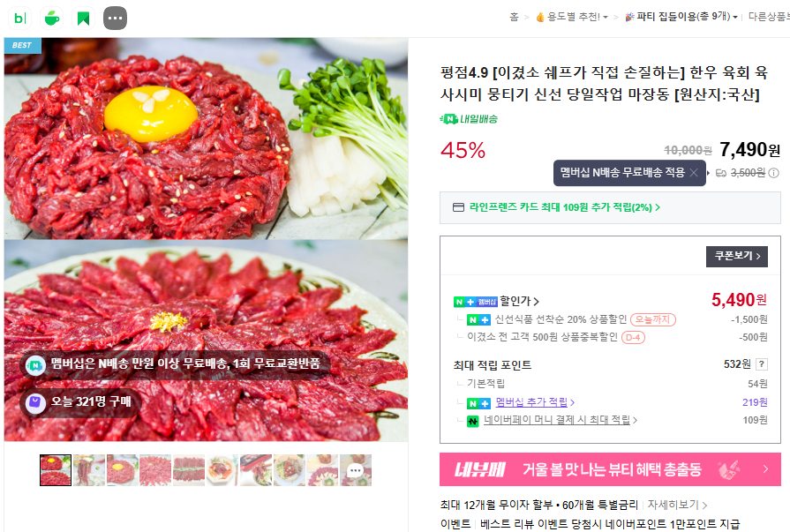Select the last thumbnail with speech bubble

pyautogui.click(x=355, y=470)
